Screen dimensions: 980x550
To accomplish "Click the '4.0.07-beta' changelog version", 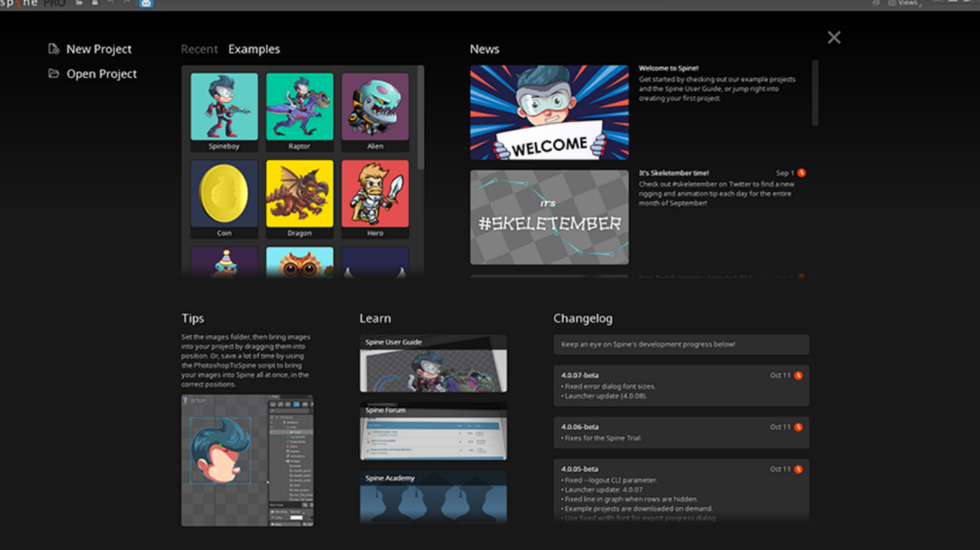I will tap(580, 376).
